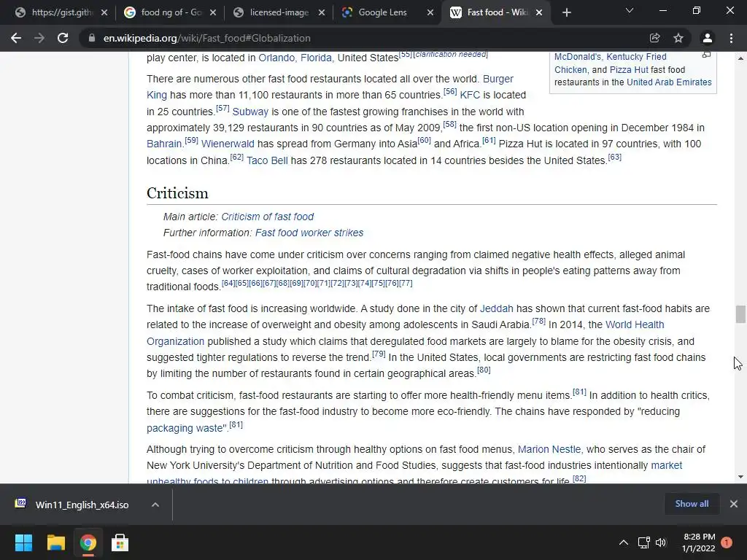Click the clarification needed note
The width and height of the screenshot is (747, 560).
point(451,54)
